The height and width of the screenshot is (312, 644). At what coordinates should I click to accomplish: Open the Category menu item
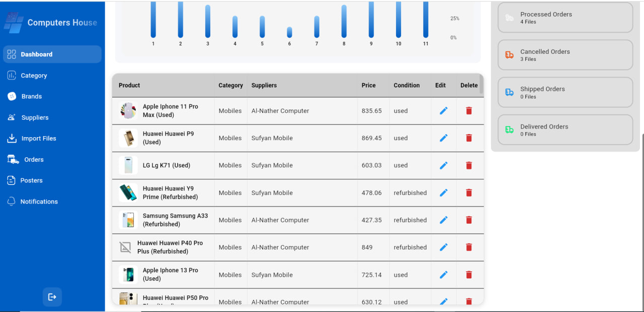click(34, 75)
